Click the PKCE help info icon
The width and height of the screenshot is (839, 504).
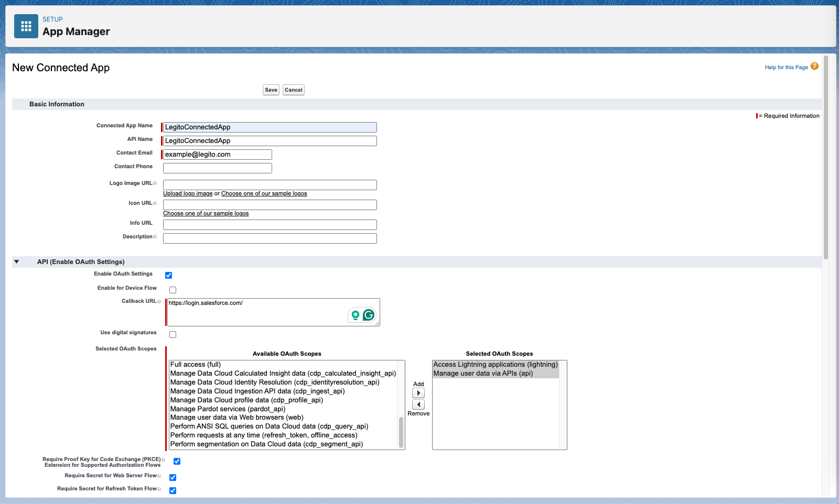pyautogui.click(x=163, y=459)
